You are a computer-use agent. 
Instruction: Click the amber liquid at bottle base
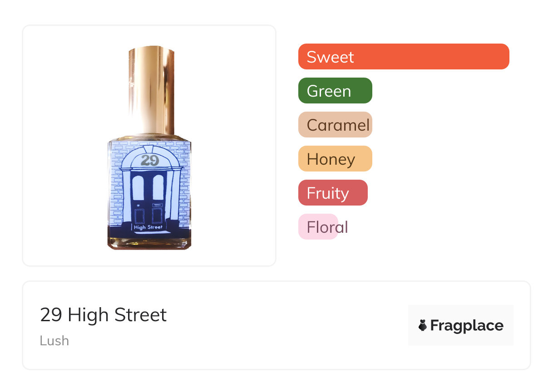(x=149, y=243)
